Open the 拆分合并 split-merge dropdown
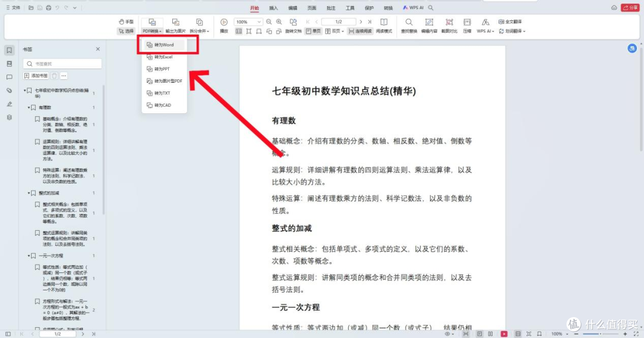This screenshot has height=338, width=644. (199, 26)
